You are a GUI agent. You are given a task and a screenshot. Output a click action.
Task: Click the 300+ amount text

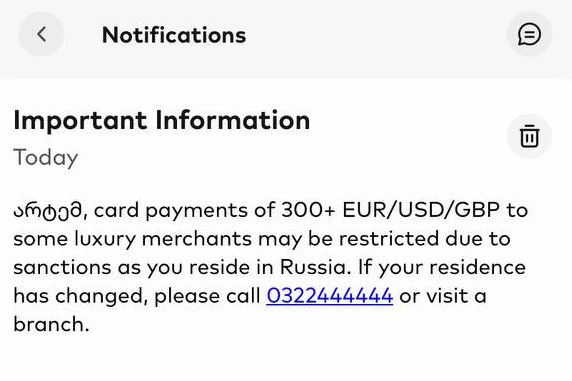point(308,210)
